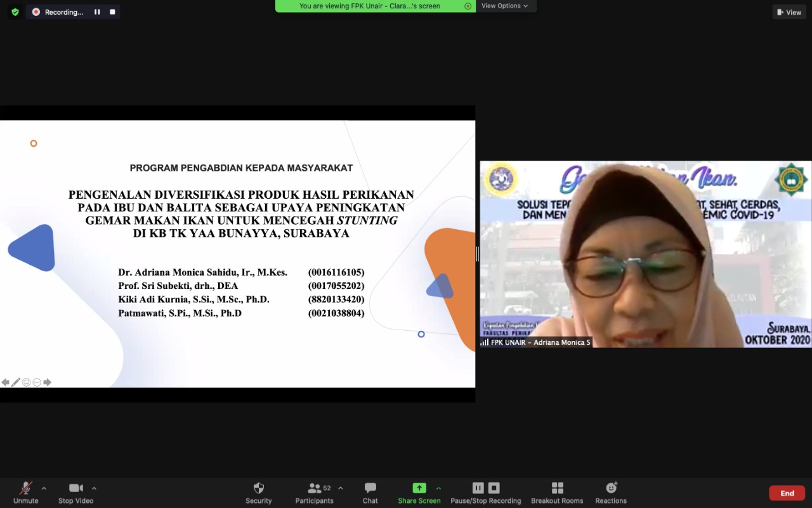The image size is (812, 508).
Task: Click the green Share Screen icon
Action: point(419,488)
